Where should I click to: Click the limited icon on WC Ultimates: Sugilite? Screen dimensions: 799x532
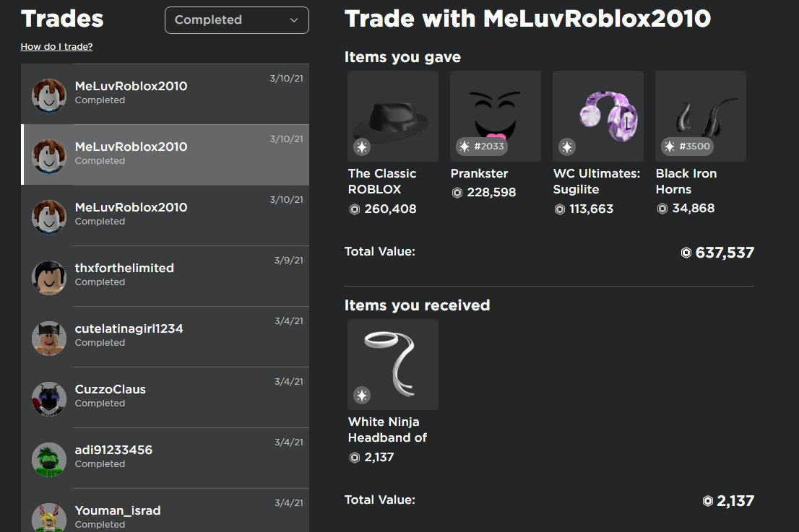pyautogui.click(x=566, y=147)
